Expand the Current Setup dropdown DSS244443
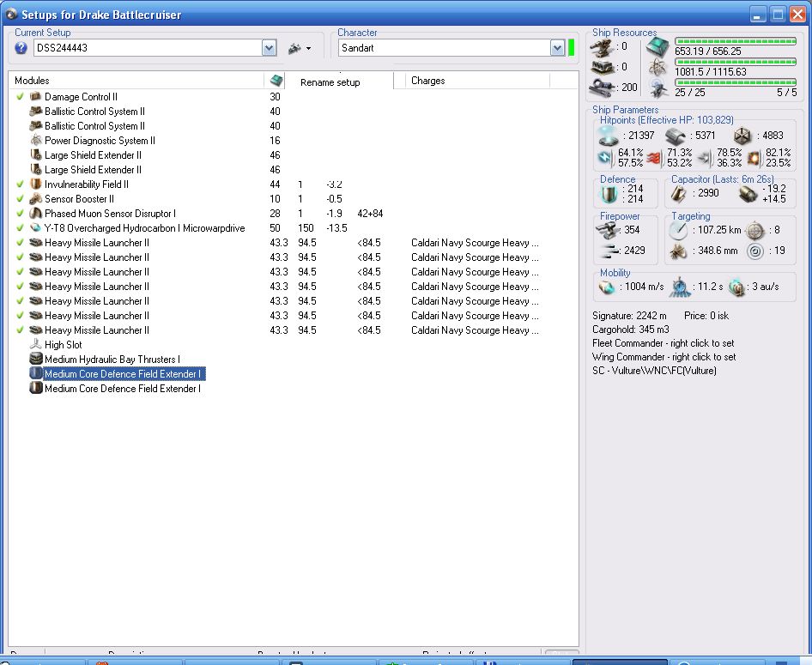The image size is (812, 665). [269, 48]
